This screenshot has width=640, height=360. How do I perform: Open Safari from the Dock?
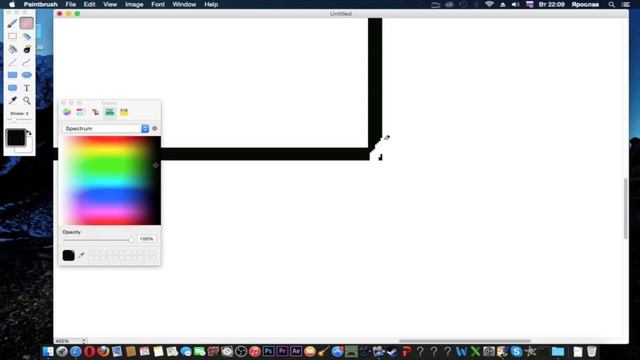[76, 351]
